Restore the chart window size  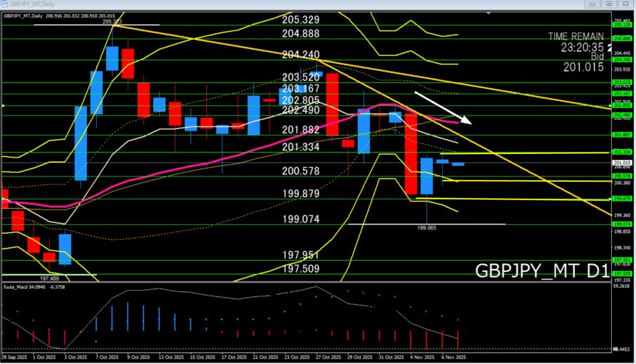coord(607,4)
